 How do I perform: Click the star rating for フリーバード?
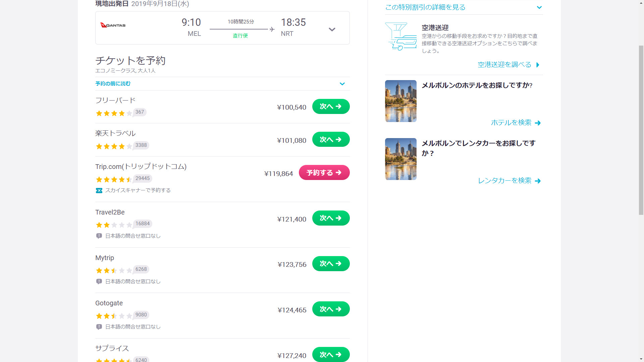pos(114,113)
